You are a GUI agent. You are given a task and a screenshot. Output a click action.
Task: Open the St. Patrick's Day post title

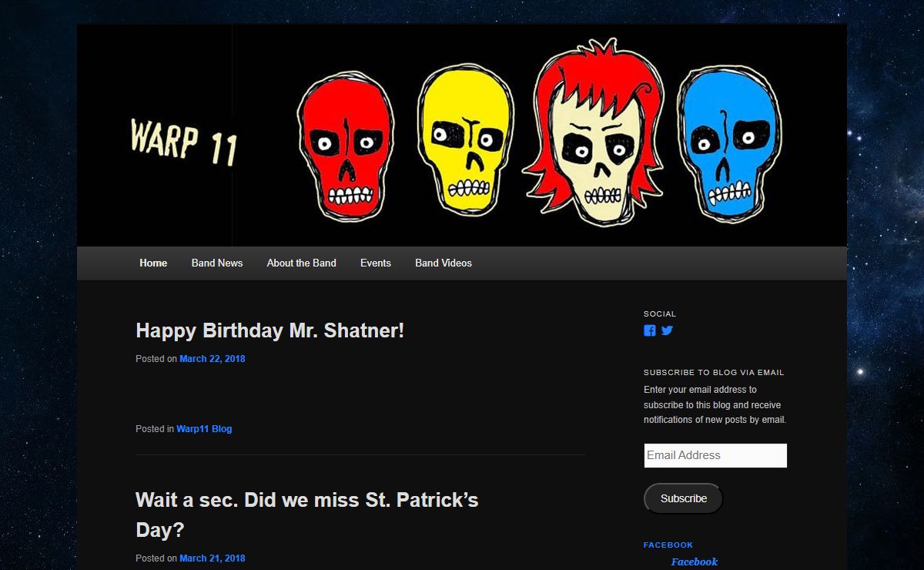(307, 515)
